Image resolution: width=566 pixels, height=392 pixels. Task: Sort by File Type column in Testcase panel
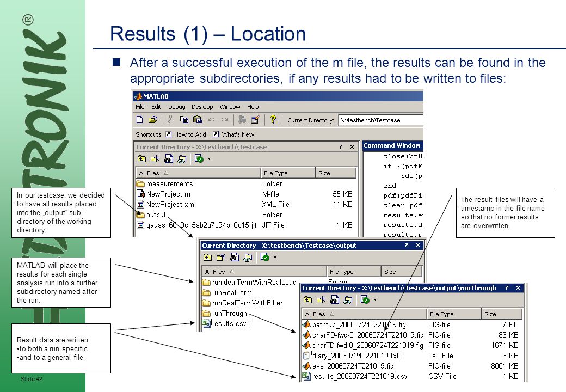tap(288, 173)
